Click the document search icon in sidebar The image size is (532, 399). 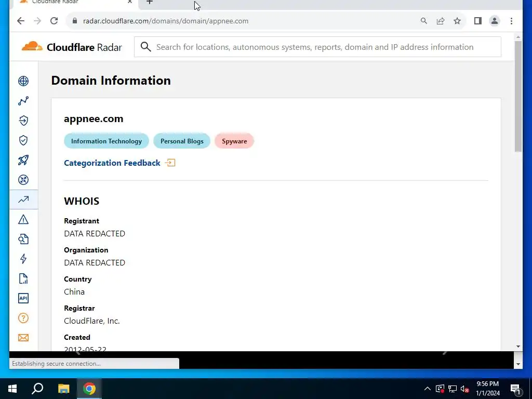23,239
